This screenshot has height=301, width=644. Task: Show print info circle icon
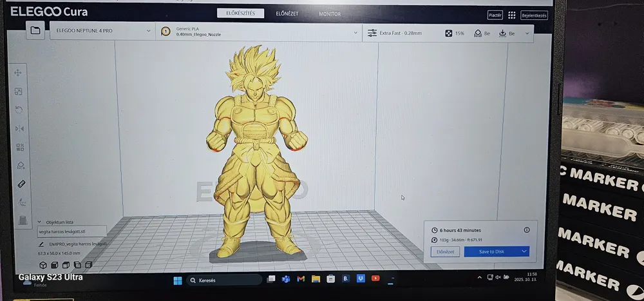[x=527, y=230]
